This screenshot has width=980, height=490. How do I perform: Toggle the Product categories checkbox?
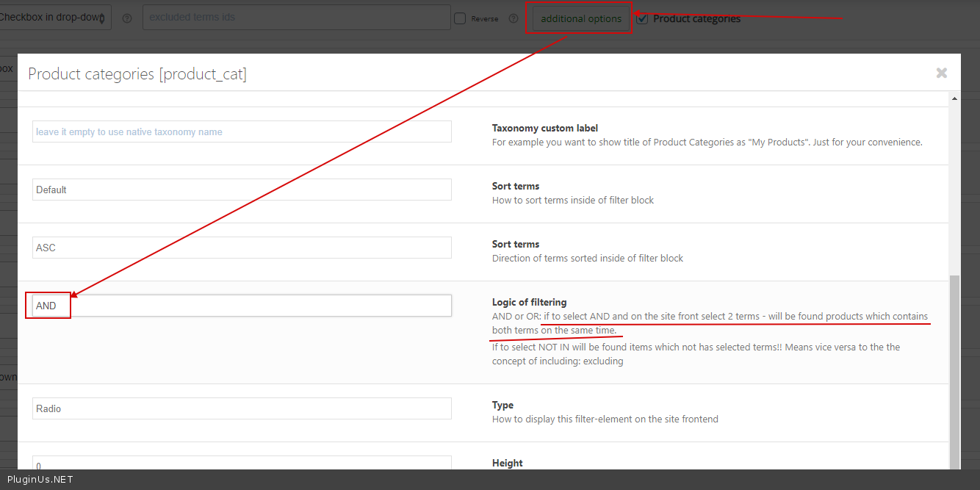(x=642, y=18)
